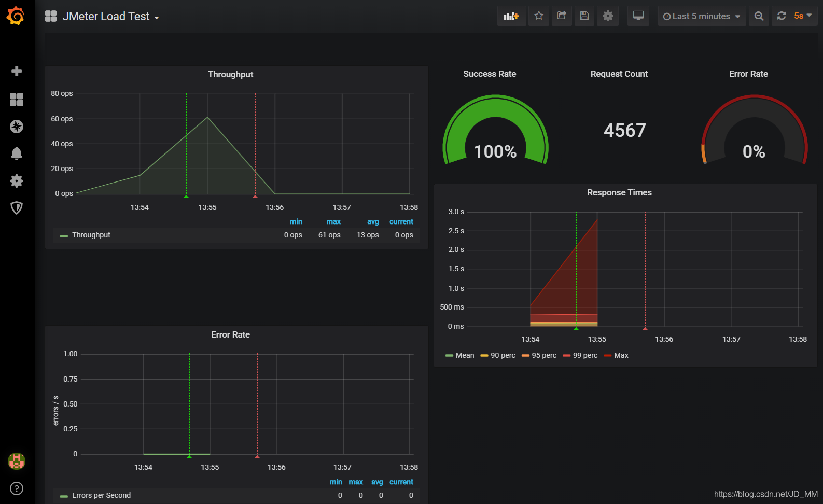Viewport: 823px width, 504px height.
Task: Open the 5s refresh interval dropdown
Action: pos(803,16)
